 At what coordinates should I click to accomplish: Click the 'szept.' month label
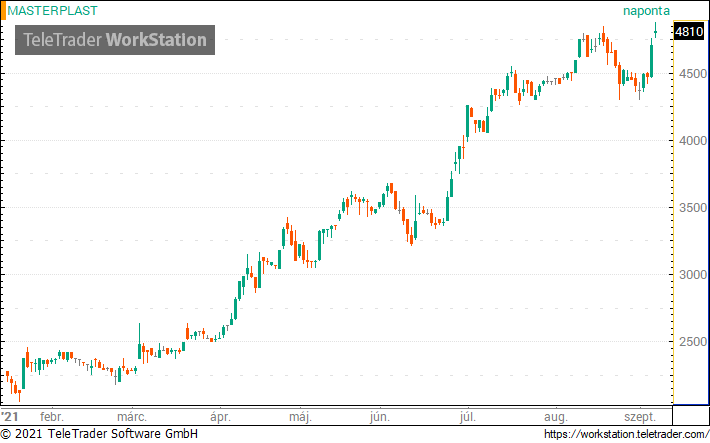640,416
